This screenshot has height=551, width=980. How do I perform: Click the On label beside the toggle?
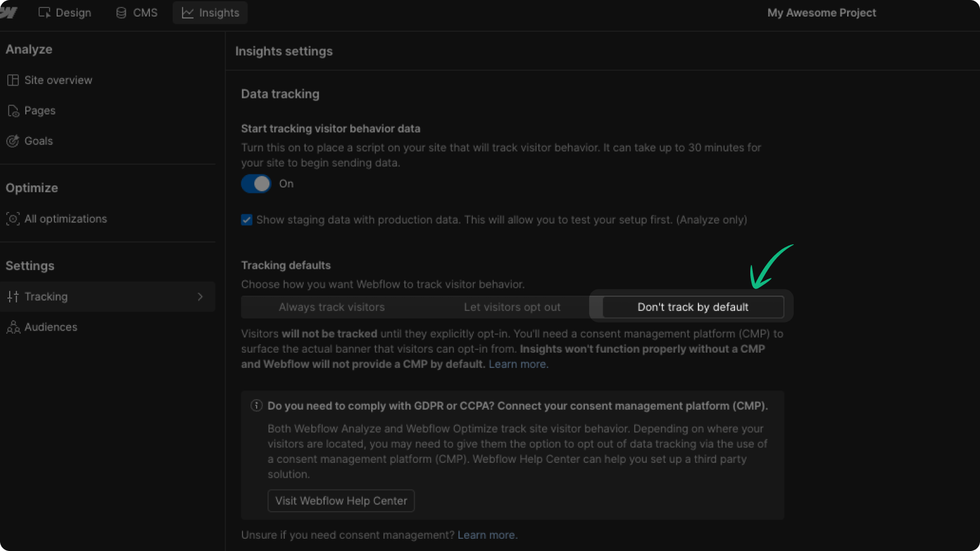tap(286, 184)
